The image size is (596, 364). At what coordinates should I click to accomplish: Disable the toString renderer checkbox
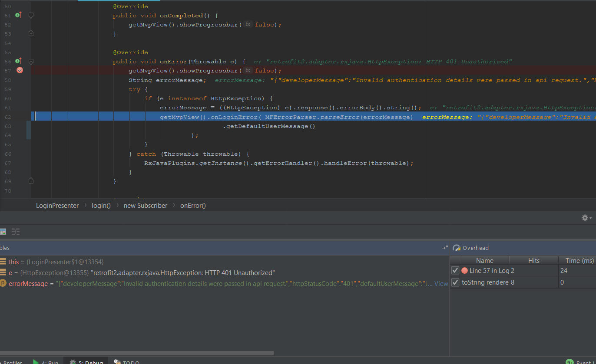coord(455,282)
